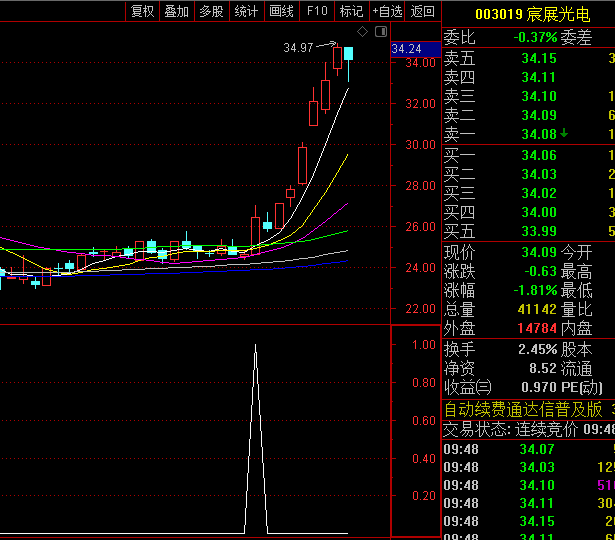Open F10 company information
Viewport: 615px width, 540px height.
[317, 11]
